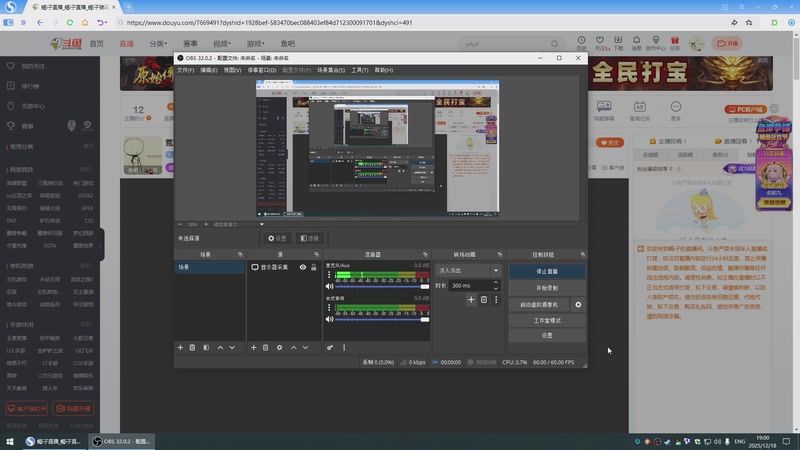Mute the Mic/Aux speaker icon
The height and width of the screenshot is (450, 800).
[x=329, y=286]
